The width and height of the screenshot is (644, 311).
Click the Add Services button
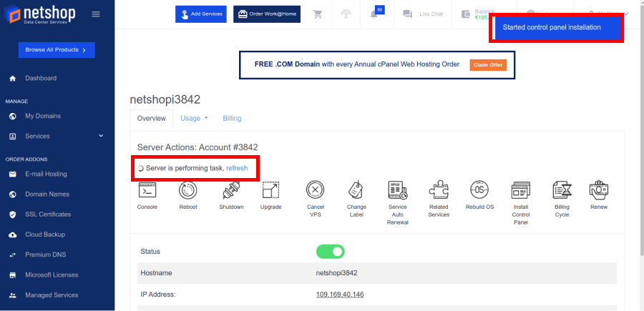201,14
